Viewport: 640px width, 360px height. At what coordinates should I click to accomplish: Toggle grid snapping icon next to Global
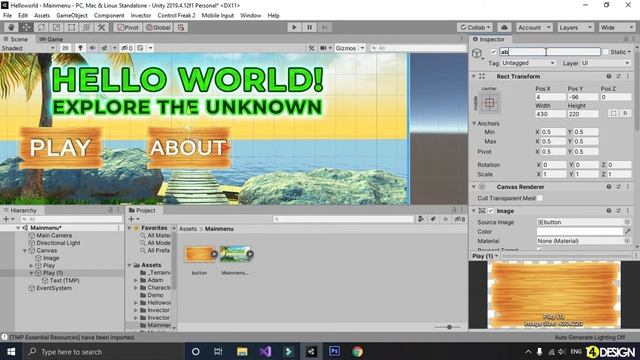[x=181, y=27]
